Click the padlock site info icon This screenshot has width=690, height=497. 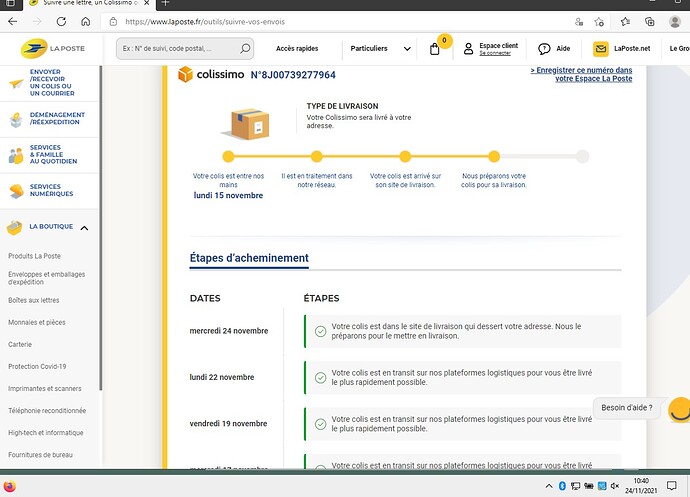(x=113, y=22)
